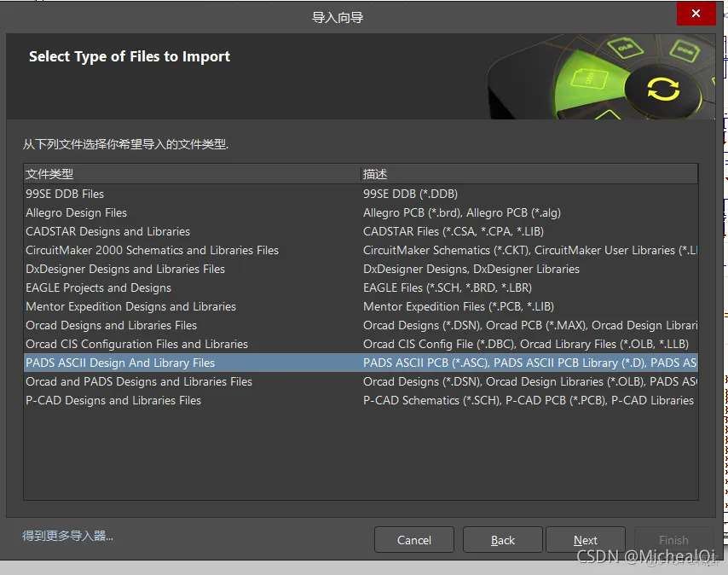Click the P-CAD Schematics (*.SCH) description cell
This screenshot has height=575, width=728.
pyautogui.click(x=529, y=400)
